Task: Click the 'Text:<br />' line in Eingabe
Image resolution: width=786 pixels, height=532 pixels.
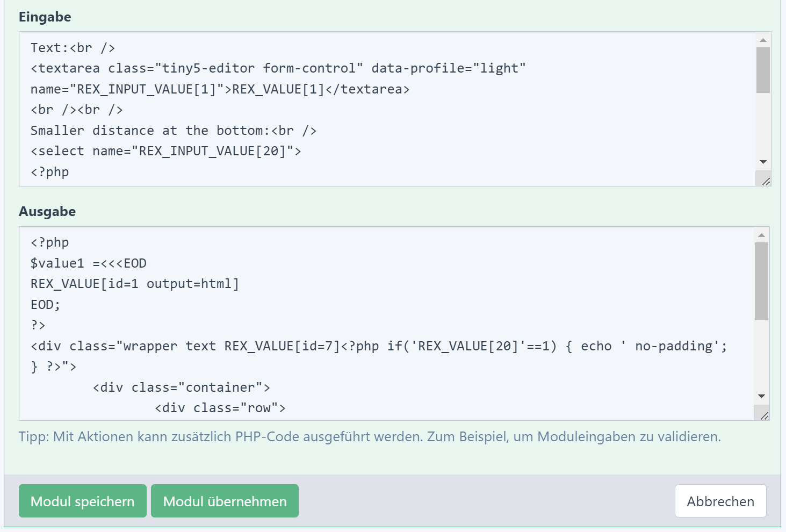Action: pos(73,48)
